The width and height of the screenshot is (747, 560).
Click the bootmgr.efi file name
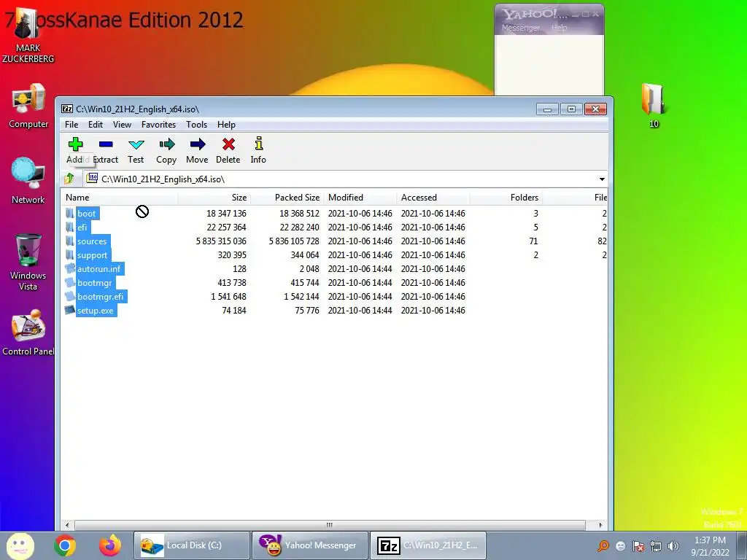(100, 297)
